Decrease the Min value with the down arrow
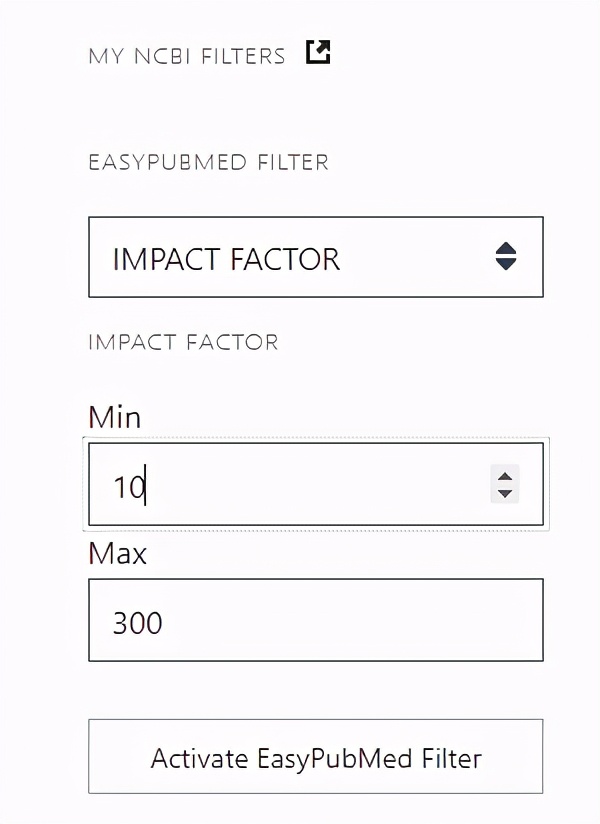This screenshot has width=600, height=824. coord(505,493)
